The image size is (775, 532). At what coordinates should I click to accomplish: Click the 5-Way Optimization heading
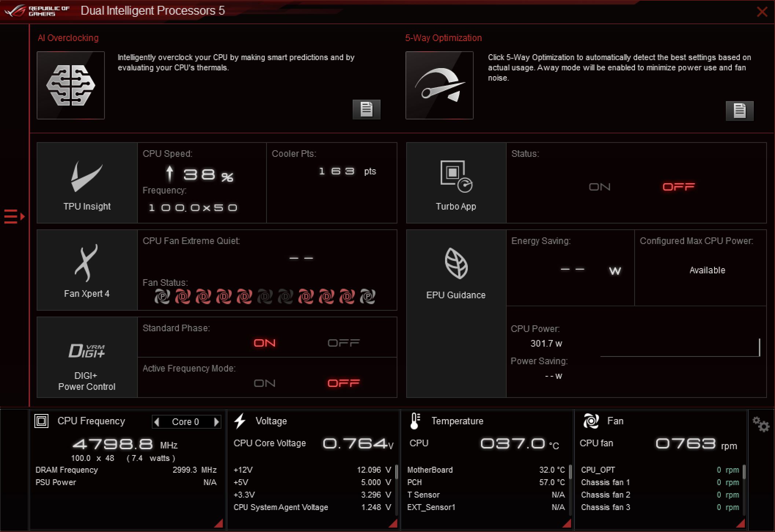click(x=444, y=38)
